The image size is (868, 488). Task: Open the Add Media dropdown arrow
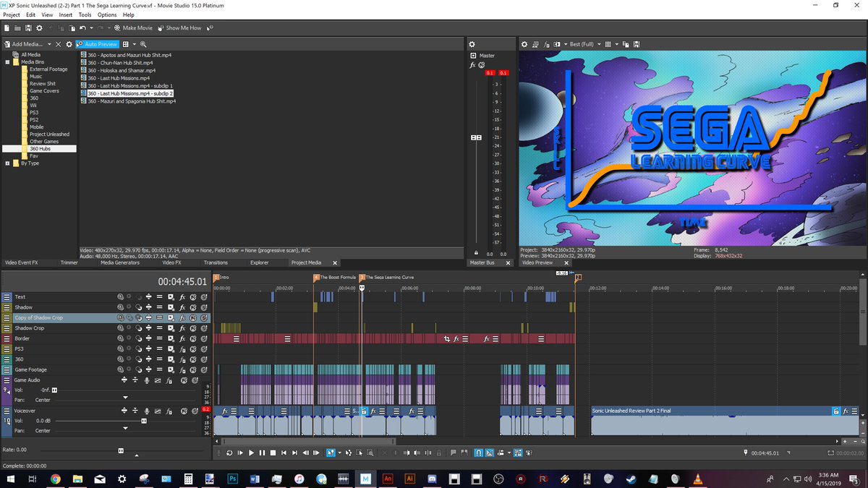coord(49,44)
